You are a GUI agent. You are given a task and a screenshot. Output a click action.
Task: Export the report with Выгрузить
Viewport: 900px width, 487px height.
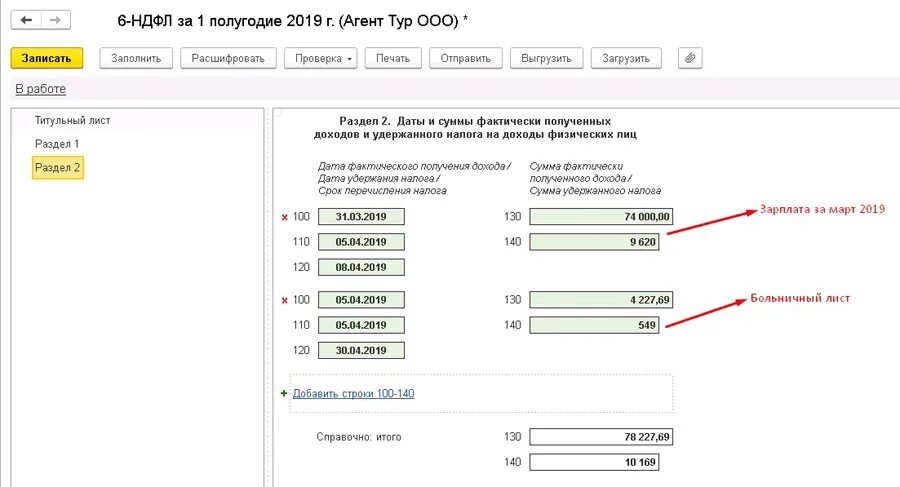tap(546, 58)
